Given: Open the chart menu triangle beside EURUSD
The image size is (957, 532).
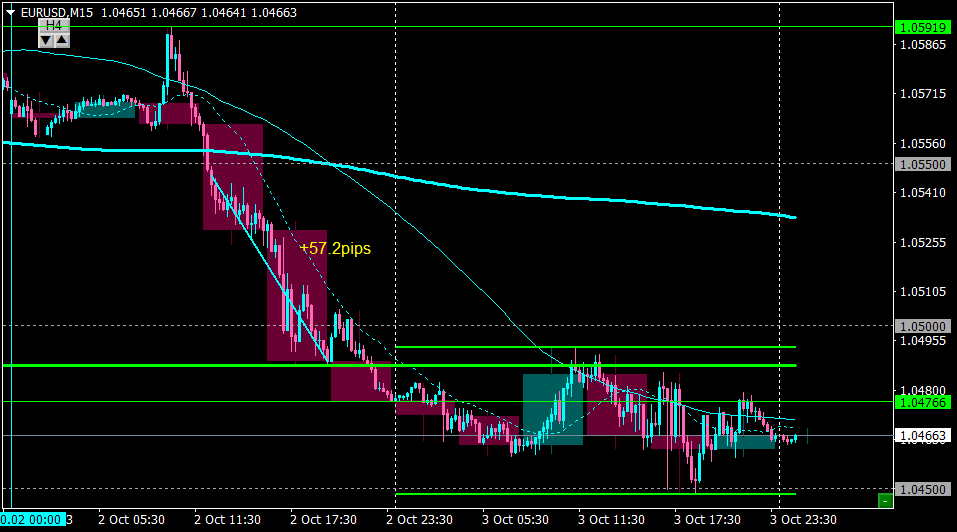Looking at the screenshot, I should coord(10,12).
